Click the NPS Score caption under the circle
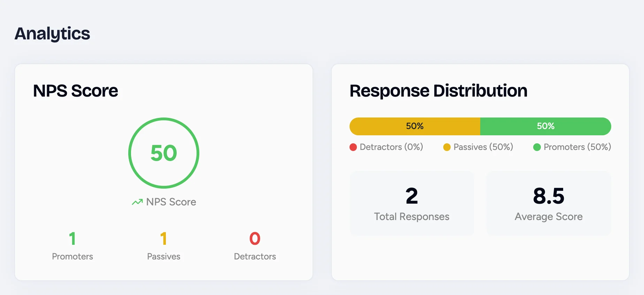This screenshot has height=295, width=644. click(171, 202)
